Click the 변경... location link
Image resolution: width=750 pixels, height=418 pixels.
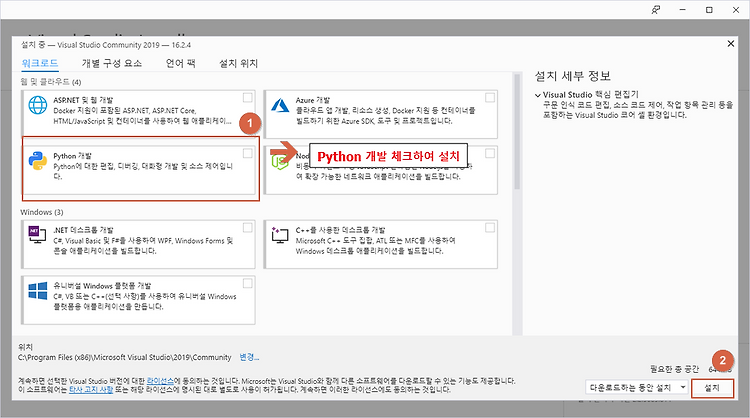click(x=249, y=357)
